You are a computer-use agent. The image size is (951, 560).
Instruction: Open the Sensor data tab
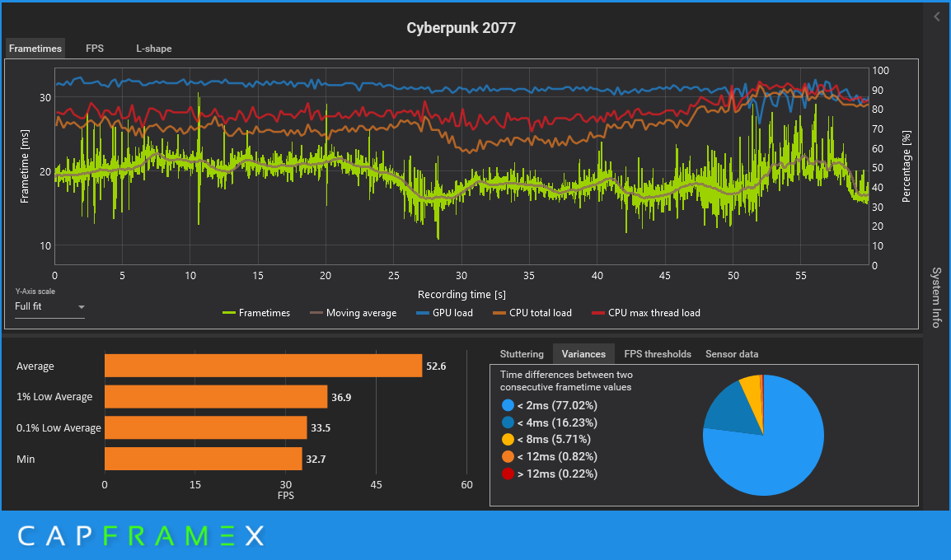click(x=732, y=354)
